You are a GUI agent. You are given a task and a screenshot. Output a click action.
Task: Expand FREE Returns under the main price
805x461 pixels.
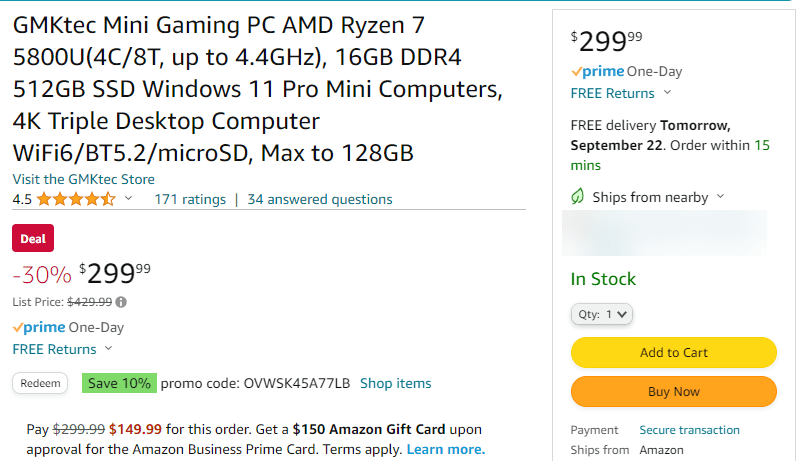pos(108,349)
